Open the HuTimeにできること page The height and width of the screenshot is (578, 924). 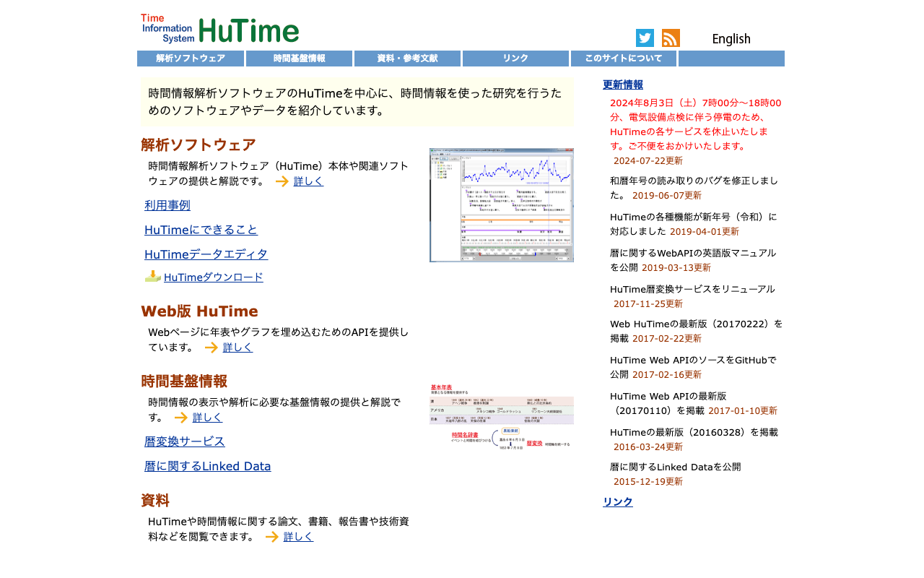tap(201, 229)
